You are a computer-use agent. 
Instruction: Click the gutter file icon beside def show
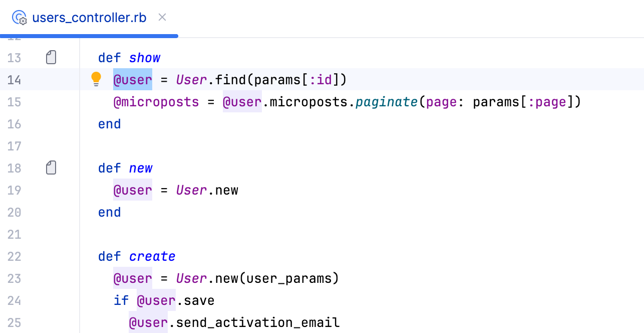pos(51,57)
